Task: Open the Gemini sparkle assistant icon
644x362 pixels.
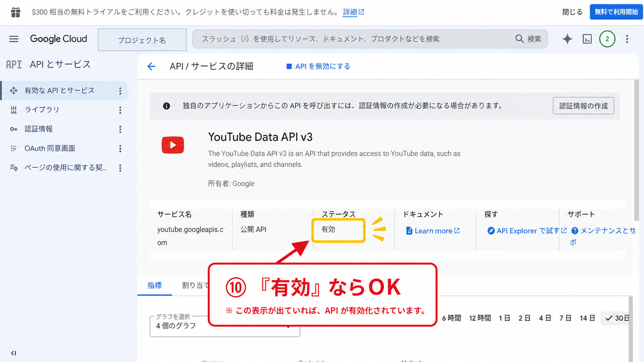Action: click(567, 39)
